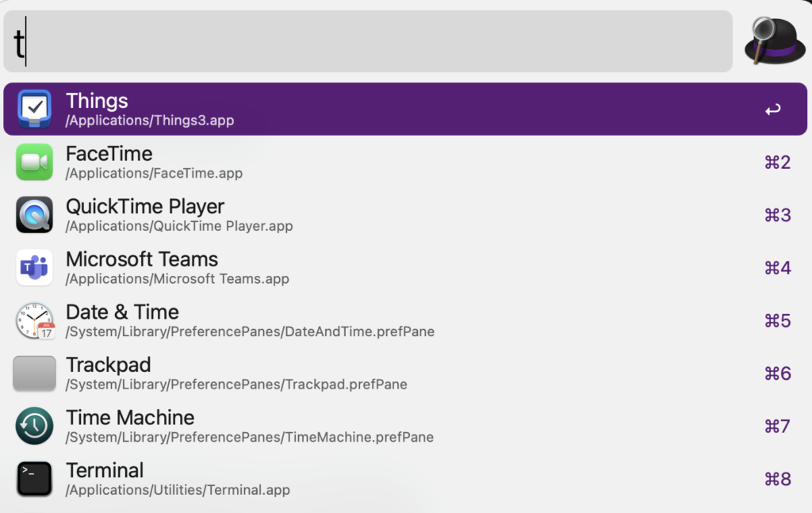Image resolution: width=812 pixels, height=513 pixels.
Task: Pick the Terminal result title
Action: point(105,470)
